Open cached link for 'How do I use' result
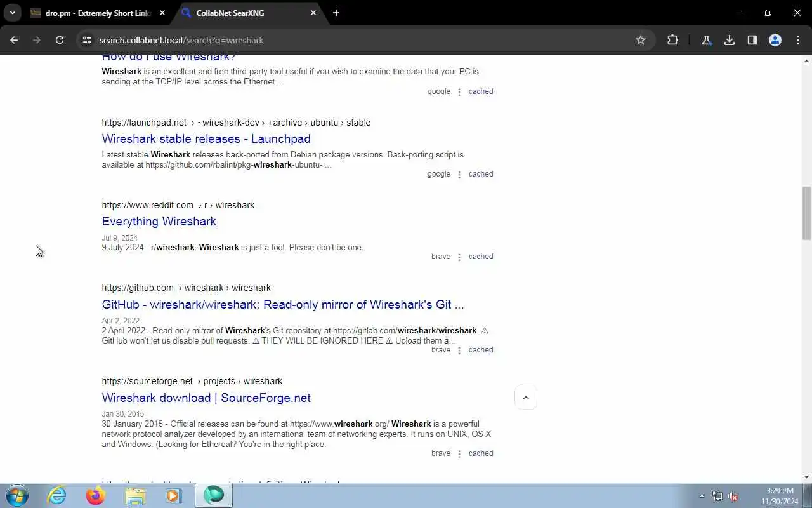The width and height of the screenshot is (812, 508). click(481, 91)
